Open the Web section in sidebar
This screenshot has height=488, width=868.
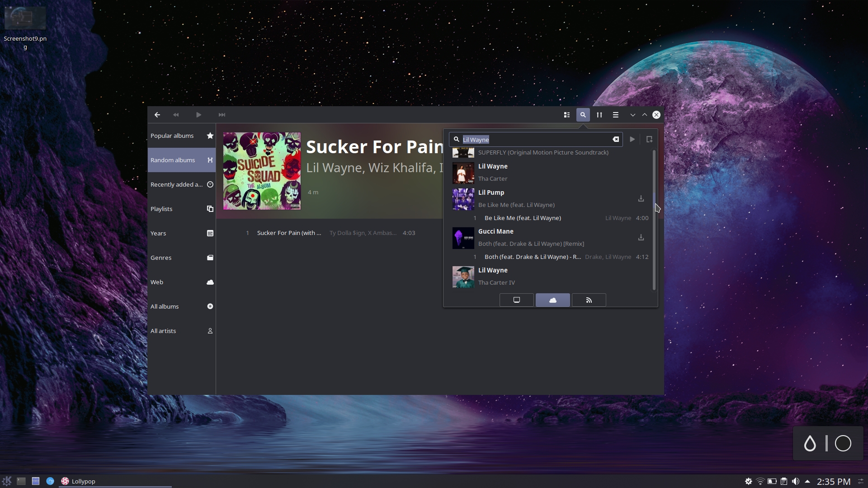point(182,282)
